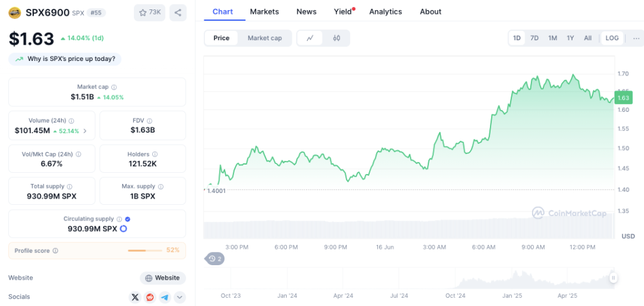Toggle the LOG scale option
The height and width of the screenshot is (306, 644).
612,38
